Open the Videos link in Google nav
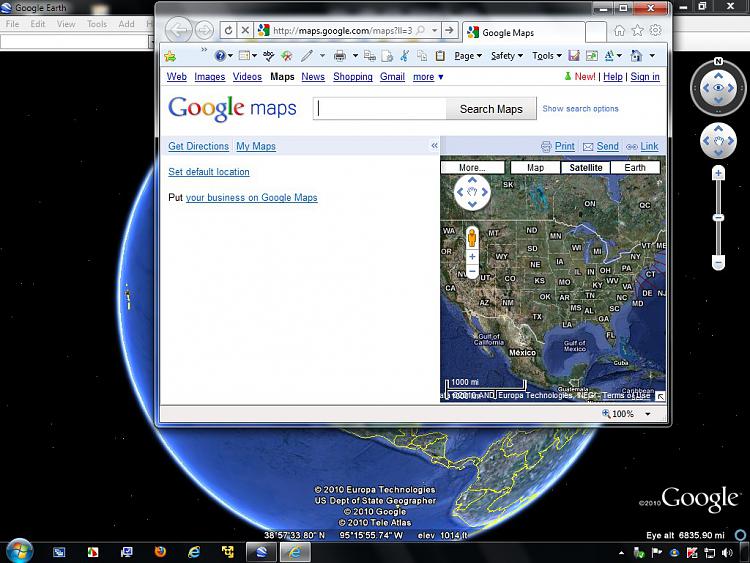Screen dimensions: 750x563 click(x=247, y=77)
